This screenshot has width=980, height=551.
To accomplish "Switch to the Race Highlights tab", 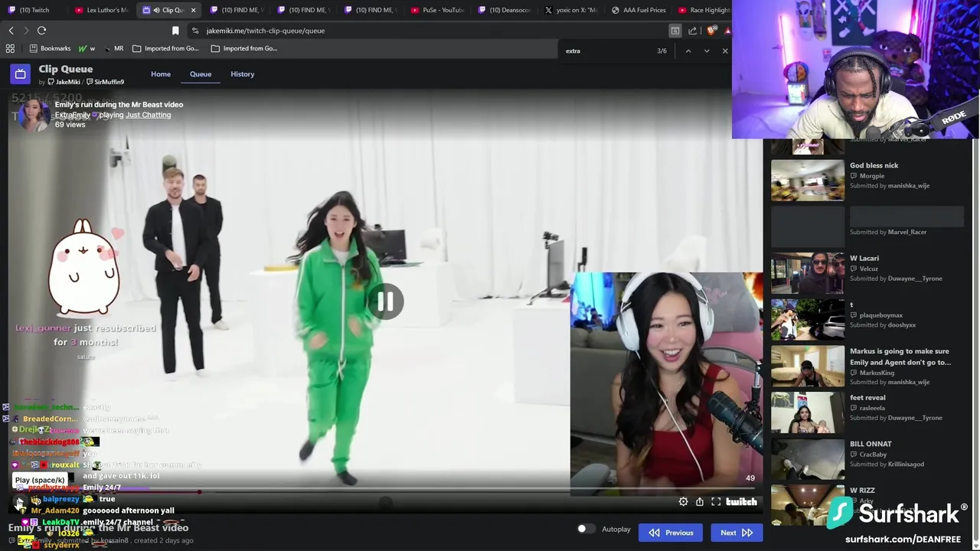I will (704, 10).
